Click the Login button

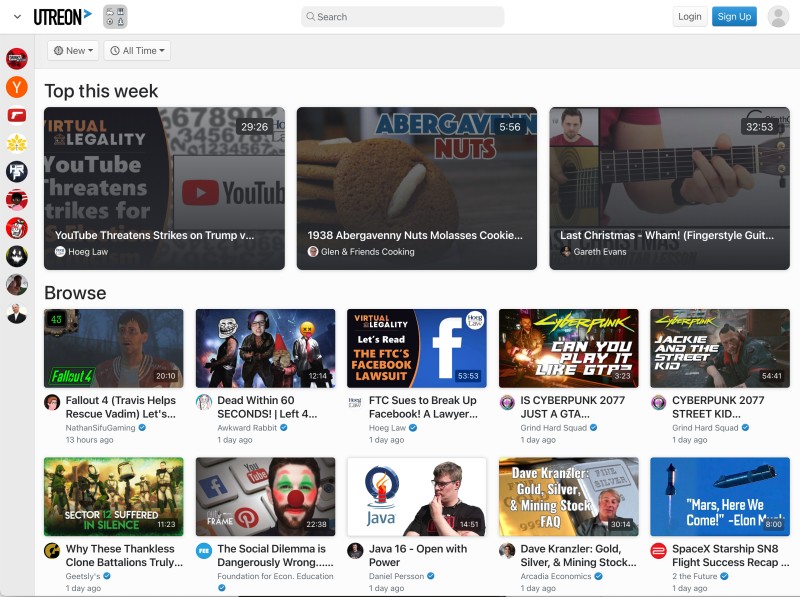(690, 16)
